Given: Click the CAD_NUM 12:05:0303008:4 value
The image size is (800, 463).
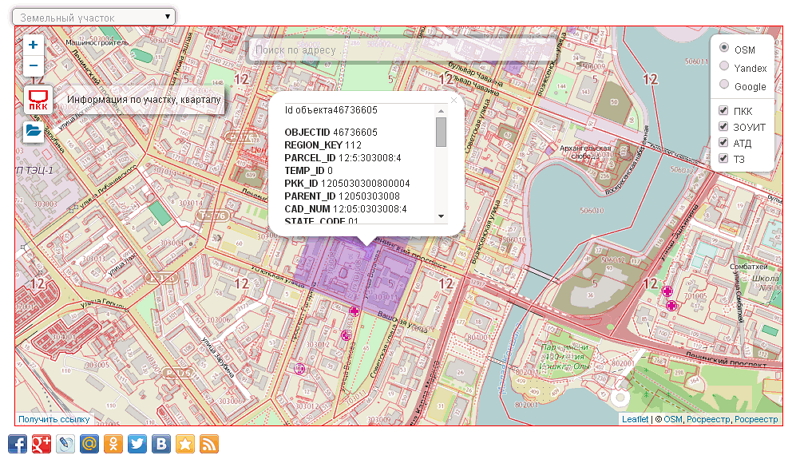Looking at the screenshot, I should (369, 209).
